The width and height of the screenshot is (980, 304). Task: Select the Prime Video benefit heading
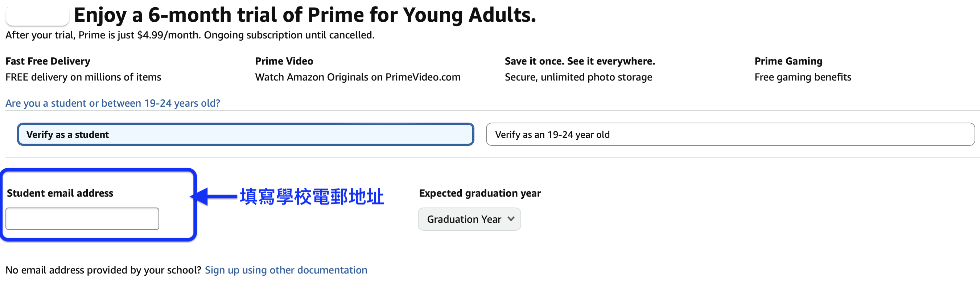284,61
